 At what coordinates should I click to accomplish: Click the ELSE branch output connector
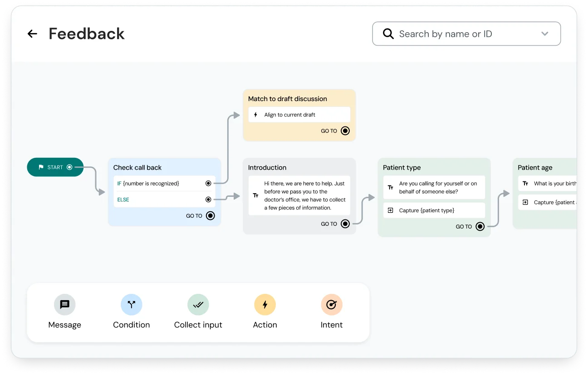[x=208, y=200]
